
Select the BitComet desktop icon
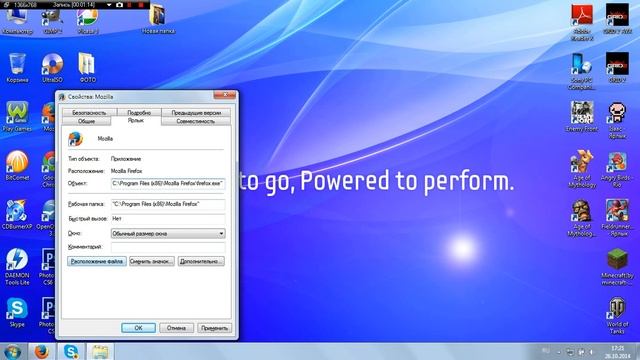[x=17, y=166]
